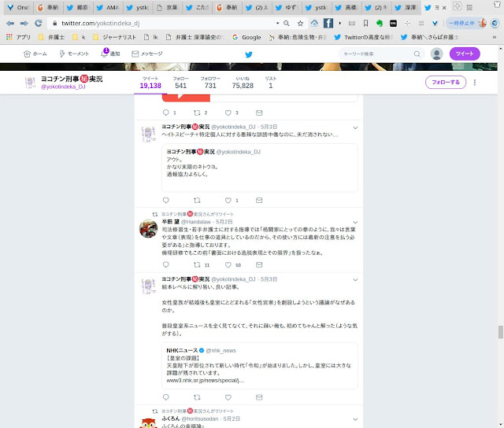Like the 半田 望 tweet with 50 likes
The width and height of the screenshot is (504, 428).
pos(228,264)
